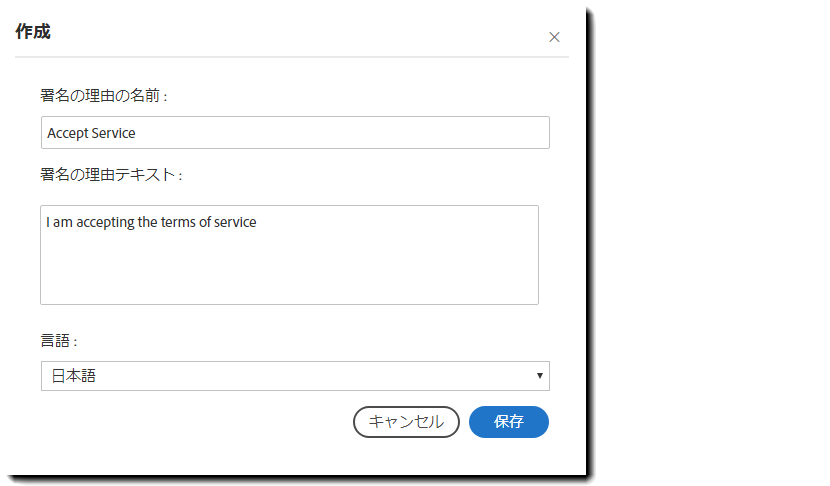Image resolution: width=830 pixels, height=486 pixels.
Task: Click the 言語 label
Action: [59, 341]
